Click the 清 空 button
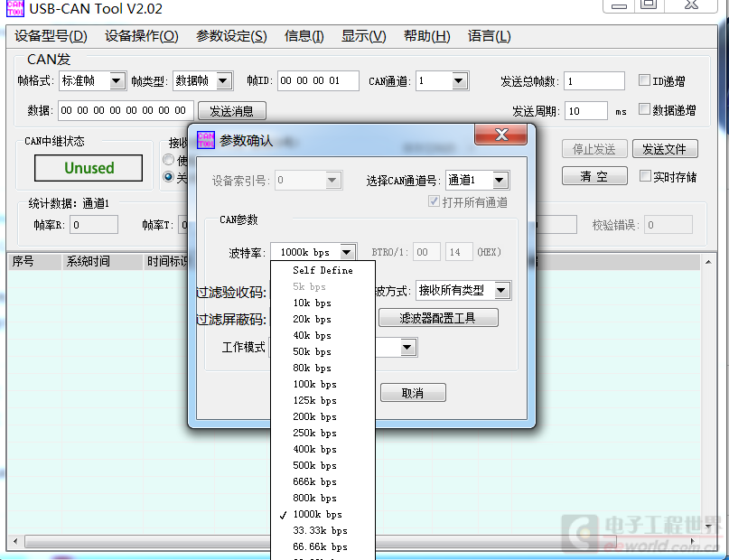729x560 pixels. [594, 176]
